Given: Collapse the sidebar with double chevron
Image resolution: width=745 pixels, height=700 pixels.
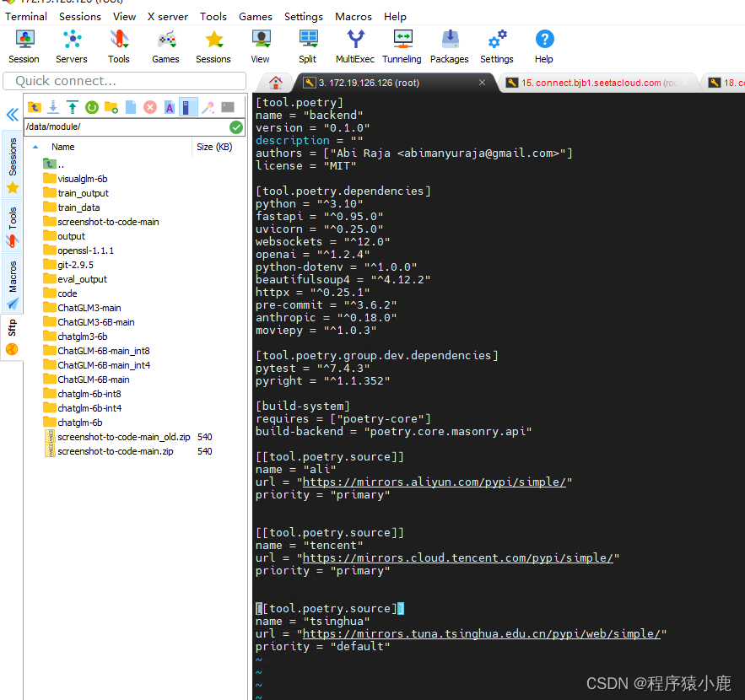Looking at the screenshot, I should pos(13,115).
